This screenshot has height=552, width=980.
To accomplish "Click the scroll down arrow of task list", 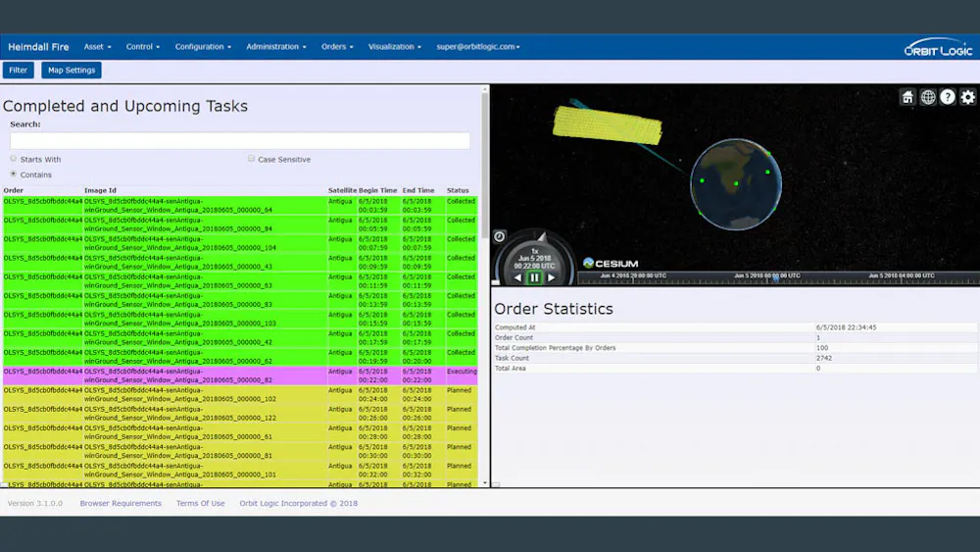I will pyautogui.click(x=485, y=483).
